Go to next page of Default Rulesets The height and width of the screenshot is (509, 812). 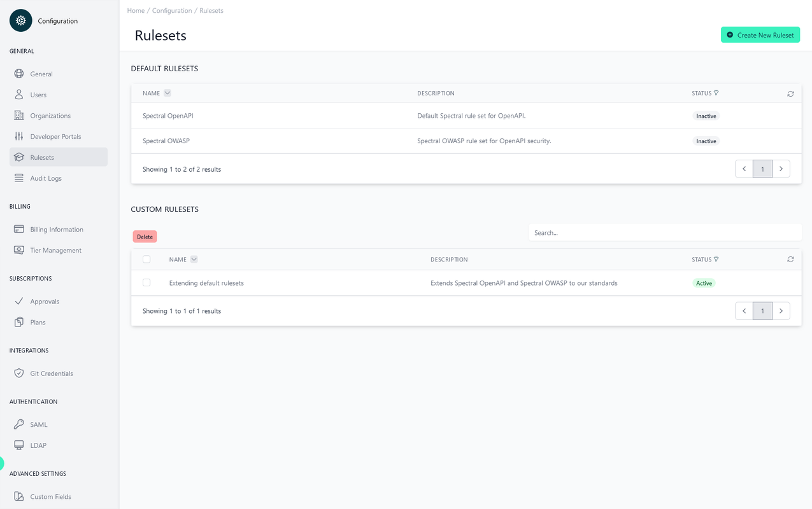point(781,169)
